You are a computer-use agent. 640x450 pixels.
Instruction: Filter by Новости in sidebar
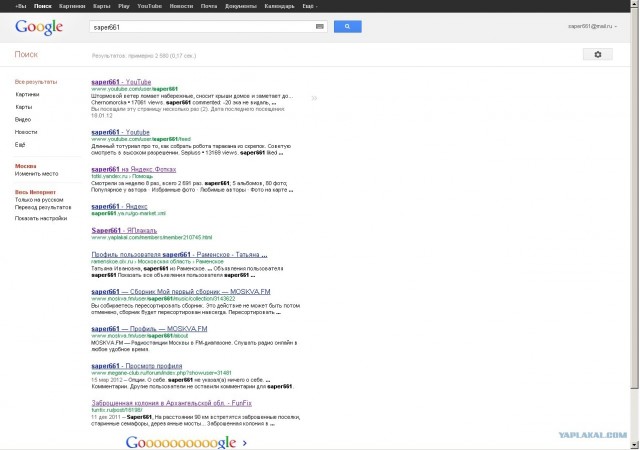point(26,132)
